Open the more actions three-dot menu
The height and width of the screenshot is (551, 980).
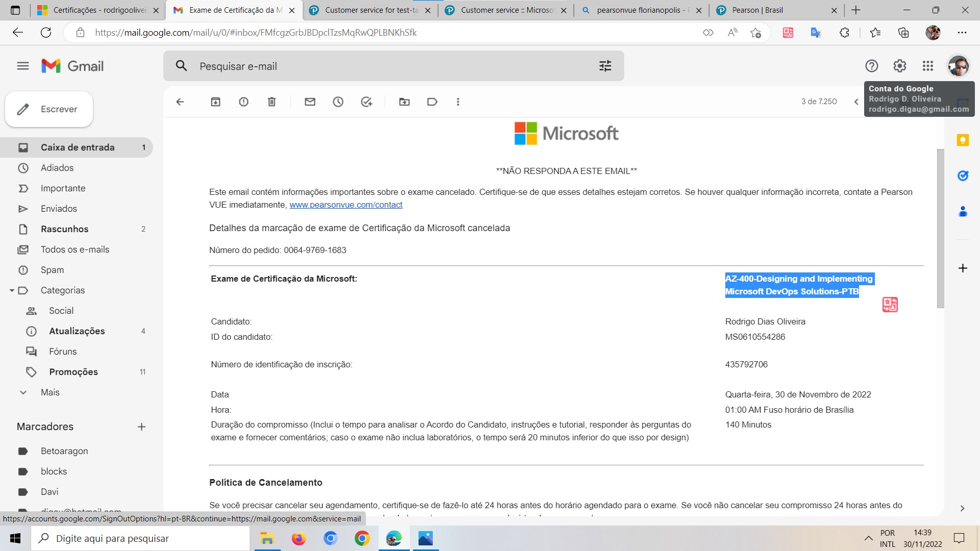pos(458,102)
